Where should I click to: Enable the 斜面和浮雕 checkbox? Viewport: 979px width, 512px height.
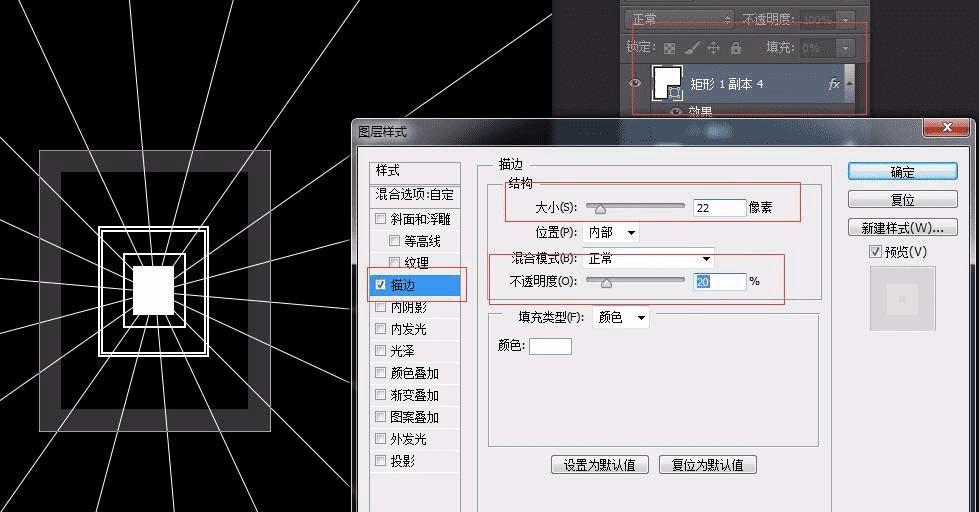pyautogui.click(x=380, y=219)
